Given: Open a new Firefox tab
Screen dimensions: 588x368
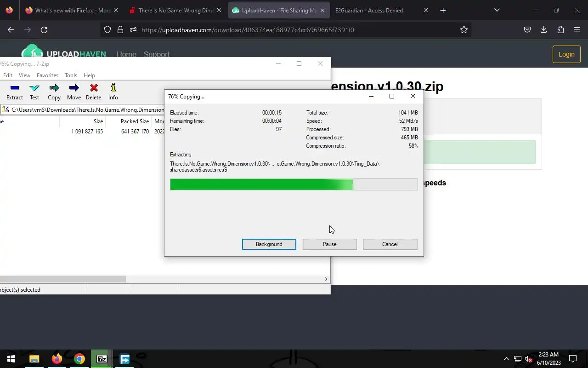Looking at the screenshot, I should (x=443, y=10).
